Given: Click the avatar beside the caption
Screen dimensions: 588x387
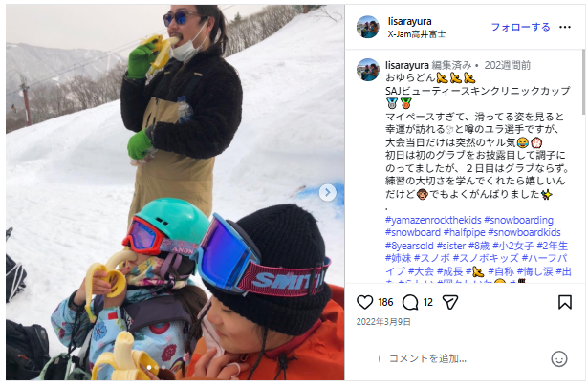Looking at the screenshot, I should click(x=368, y=70).
